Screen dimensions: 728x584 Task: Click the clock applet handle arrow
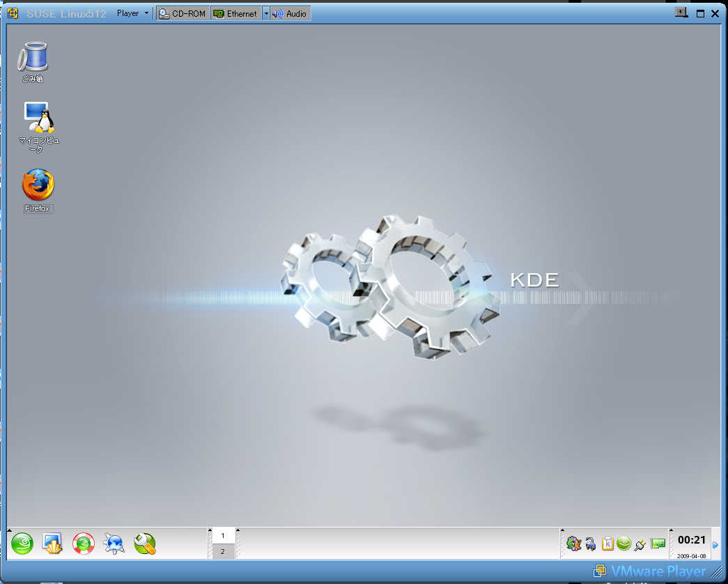671,530
